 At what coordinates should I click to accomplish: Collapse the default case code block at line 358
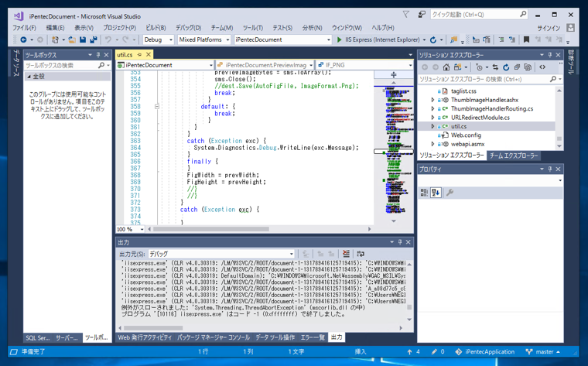click(157, 107)
